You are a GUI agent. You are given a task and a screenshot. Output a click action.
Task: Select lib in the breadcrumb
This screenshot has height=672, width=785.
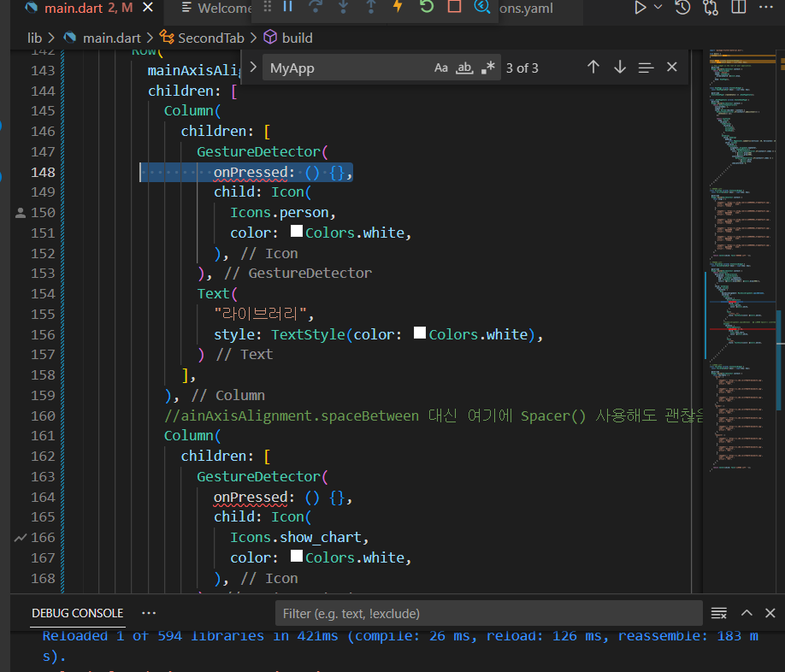point(34,38)
